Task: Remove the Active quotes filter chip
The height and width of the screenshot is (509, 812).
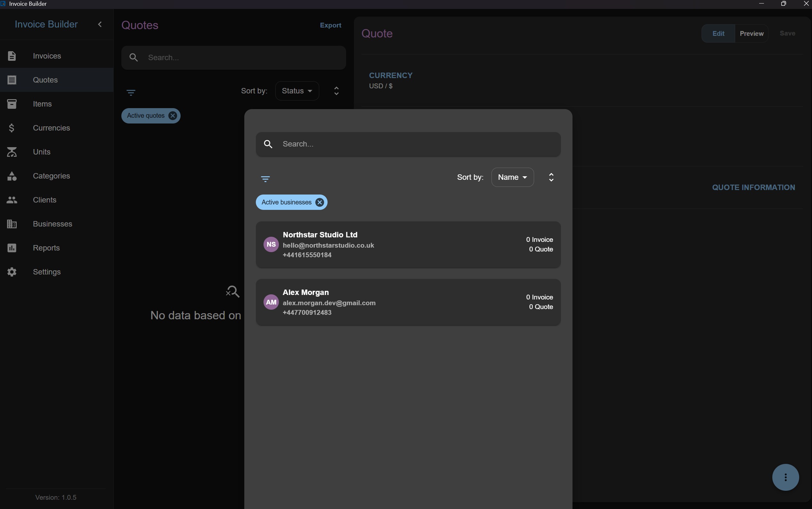Action: 173,116
